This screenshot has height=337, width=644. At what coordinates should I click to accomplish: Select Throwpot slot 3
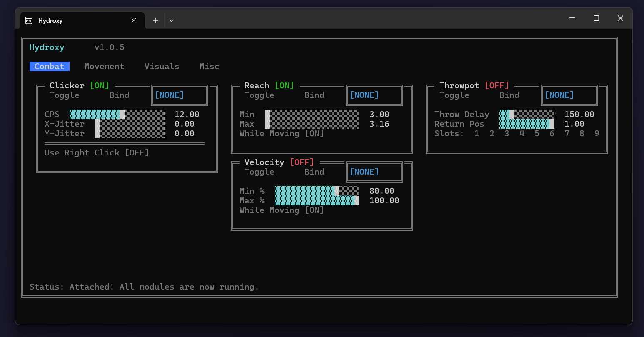[507, 134]
